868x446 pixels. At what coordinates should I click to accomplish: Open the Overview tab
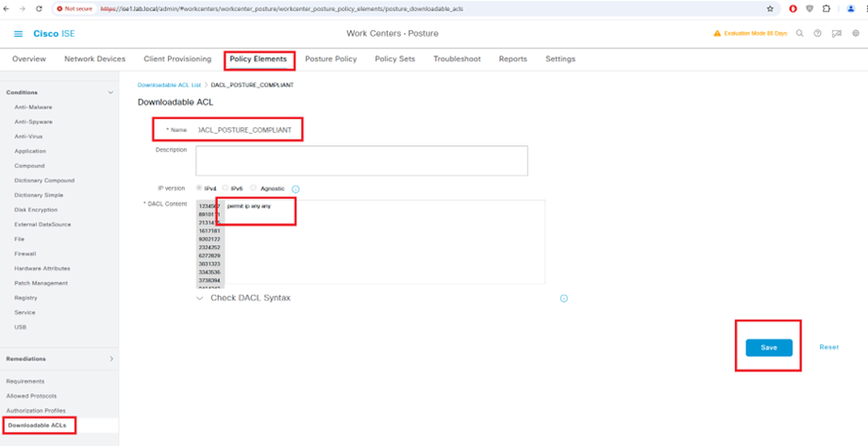point(29,58)
